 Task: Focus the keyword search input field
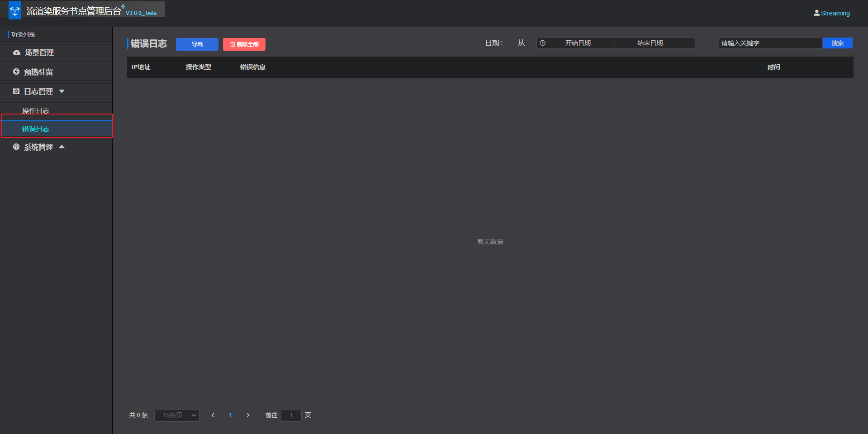(x=770, y=43)
